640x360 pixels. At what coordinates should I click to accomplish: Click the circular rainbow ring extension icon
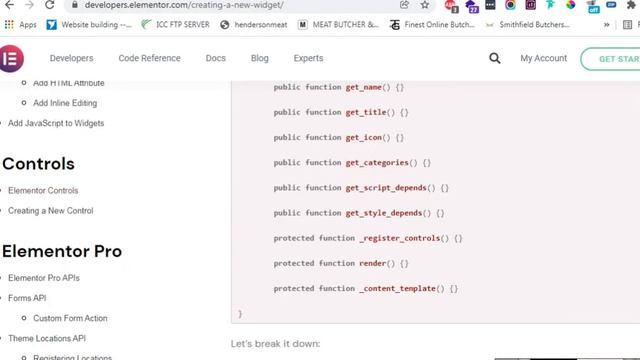pyautogui.click(x=510, y=5)
